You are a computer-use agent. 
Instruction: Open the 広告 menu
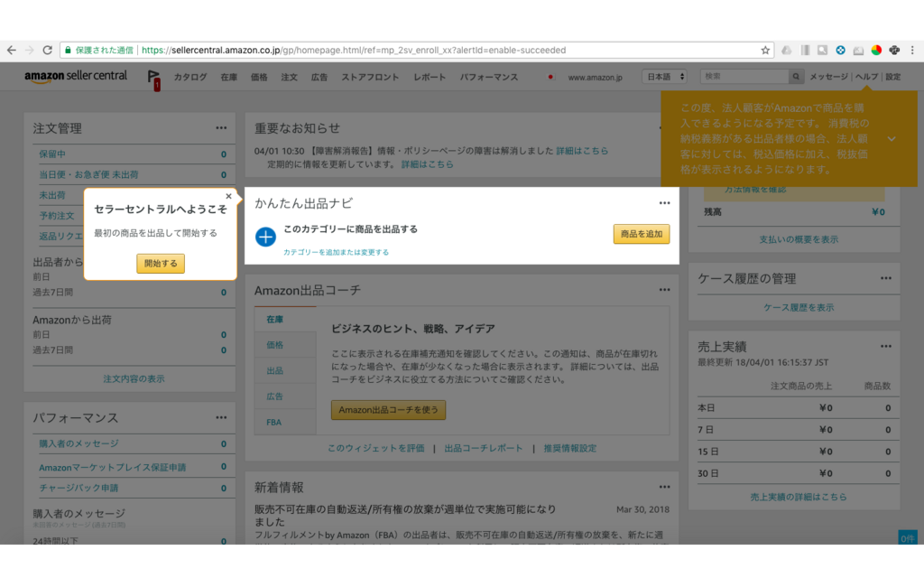[319, 78]
